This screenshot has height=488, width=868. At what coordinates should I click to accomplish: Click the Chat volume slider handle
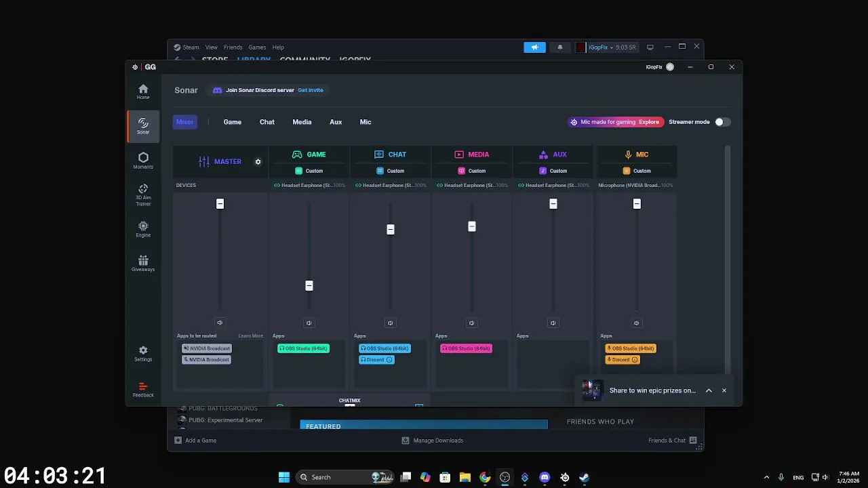[x=391, y=229]
